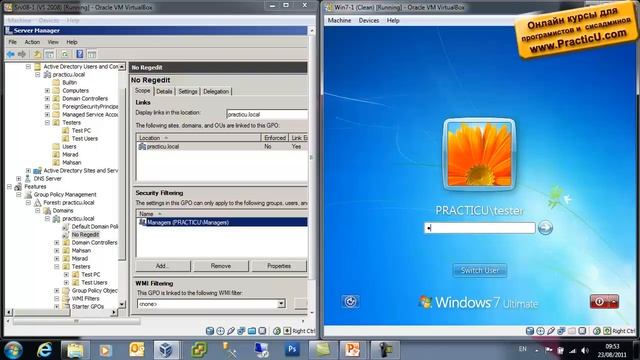Submit password with the arrow button
Viewport: 640px width, 360px height.
point(545,228)
